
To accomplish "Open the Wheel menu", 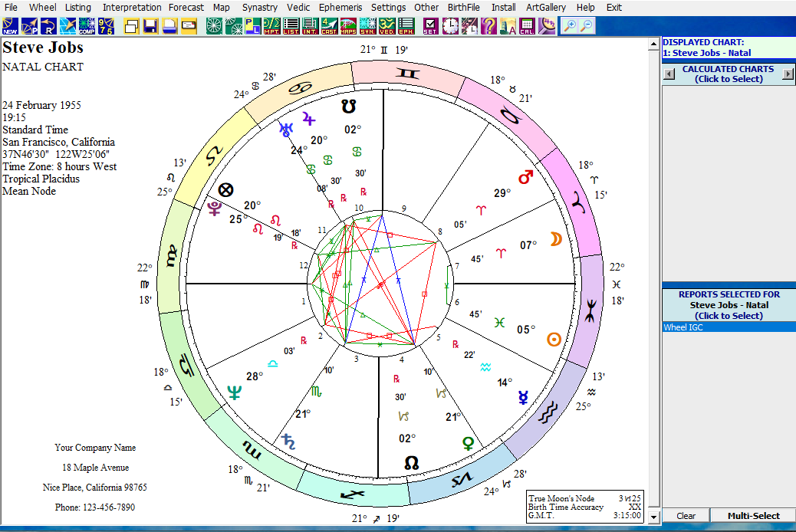I will coord(43,7).
